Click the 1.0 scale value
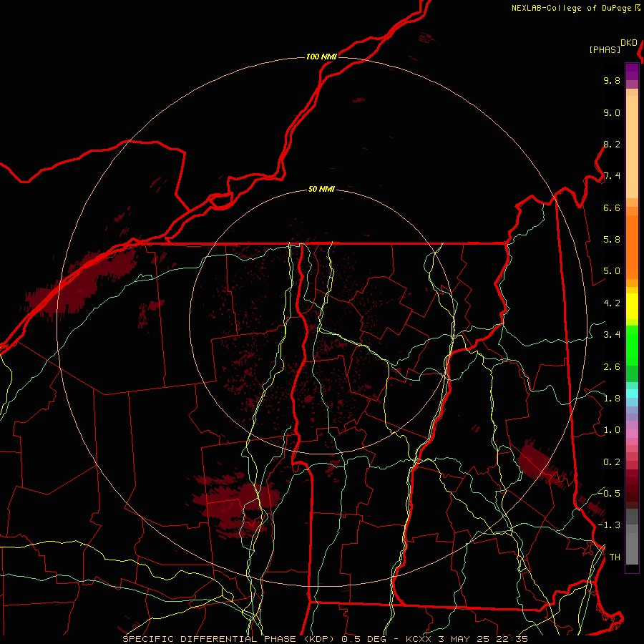The image size is (644, 644). (612, 430)
